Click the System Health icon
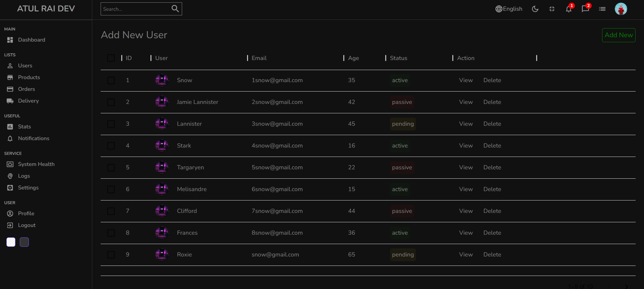 click(x=10, y=164)
